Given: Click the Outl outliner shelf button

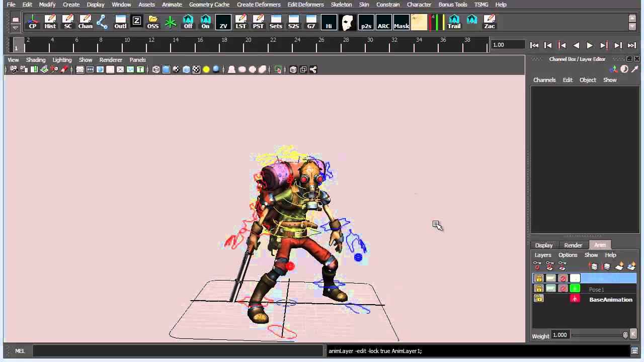Looking at the screenshot, I should pyautogui.click(x=120, y=22).
